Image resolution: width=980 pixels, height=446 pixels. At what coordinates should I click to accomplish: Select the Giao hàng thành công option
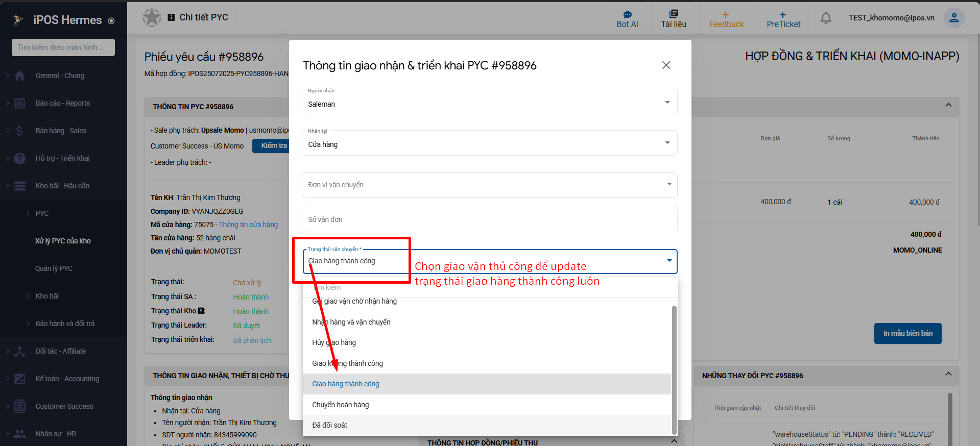[346, 384]
